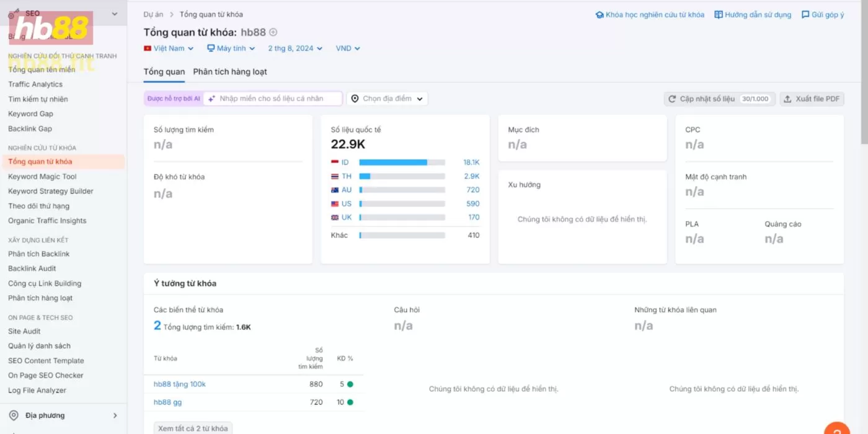
Task: Switch to the Tổng quan tab
Action: pos(164,72)
